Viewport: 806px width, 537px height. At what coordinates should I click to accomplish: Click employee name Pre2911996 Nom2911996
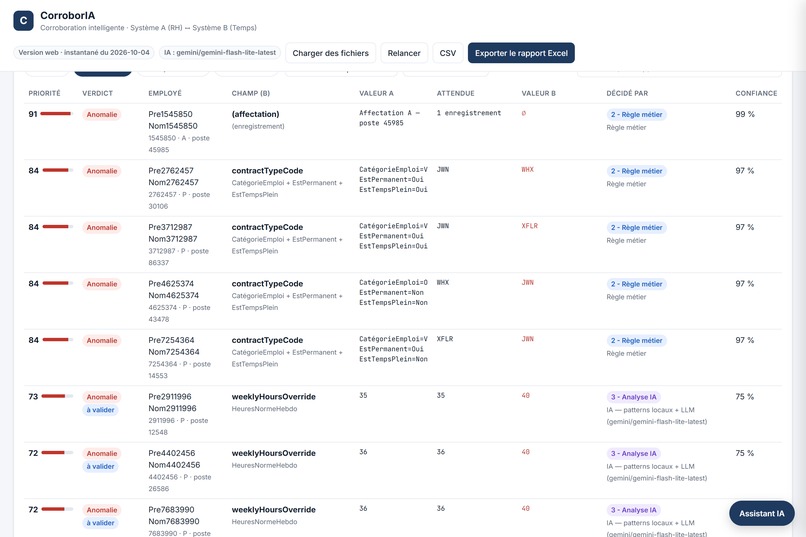[x=172, y=402]
